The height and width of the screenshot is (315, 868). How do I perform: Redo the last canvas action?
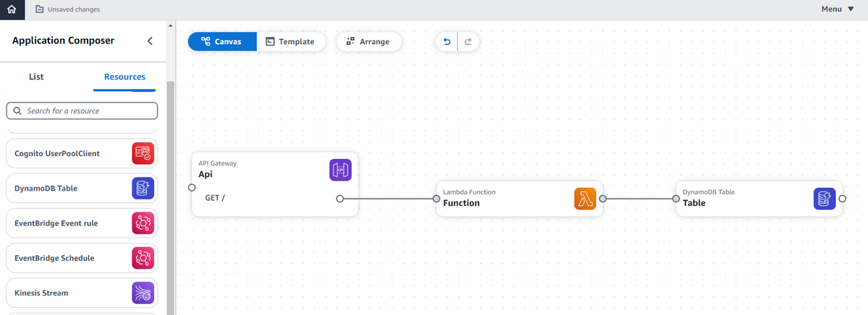click(x=469, y=42)
